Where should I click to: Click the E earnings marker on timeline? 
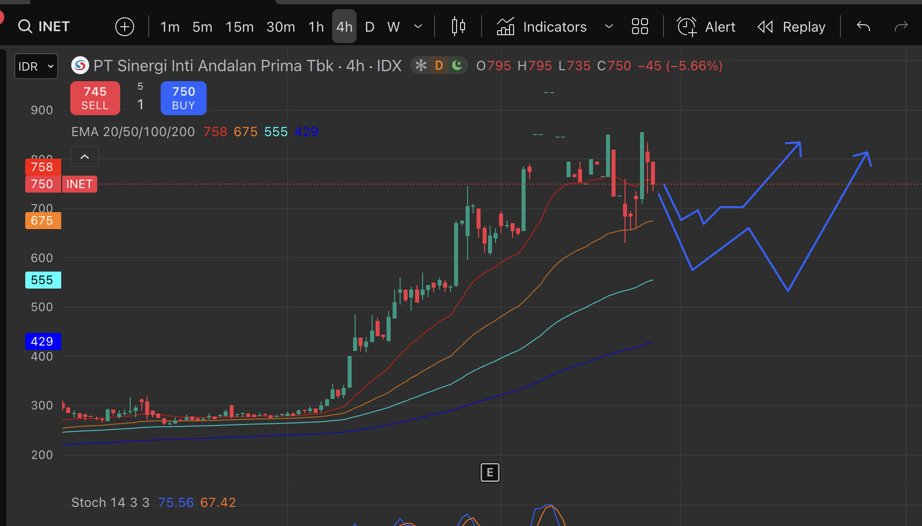pyautogui.click(x=490, y=473)
